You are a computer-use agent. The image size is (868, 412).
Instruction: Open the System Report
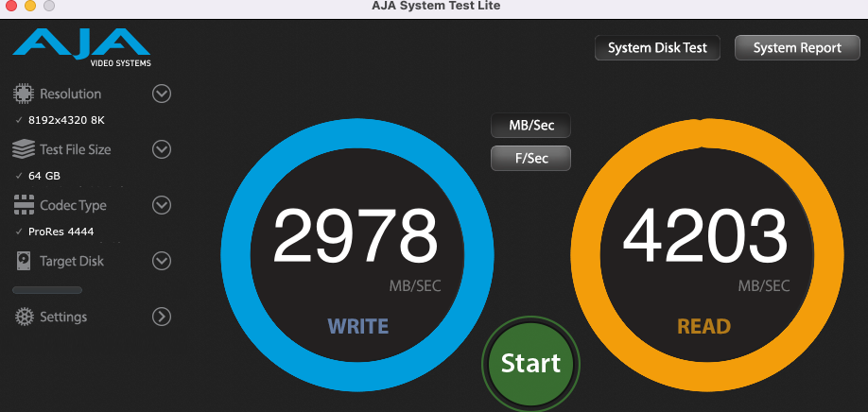point(797,48)
